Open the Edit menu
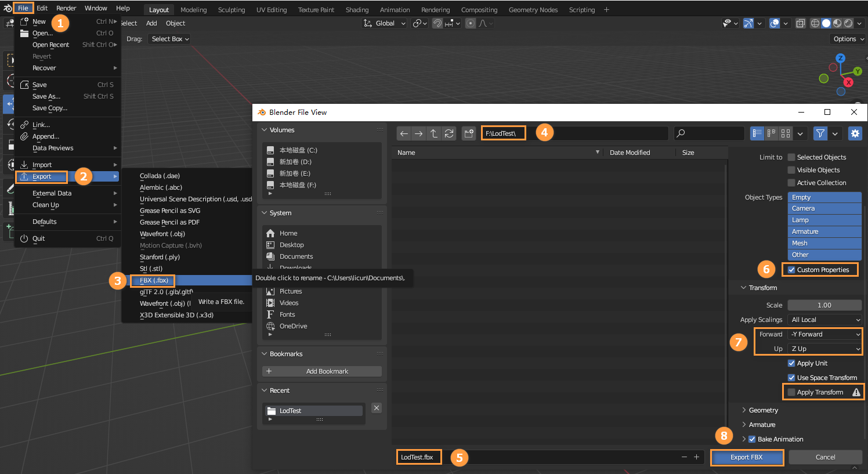Viewport: 868px width, 474px height. pos(42,8)
